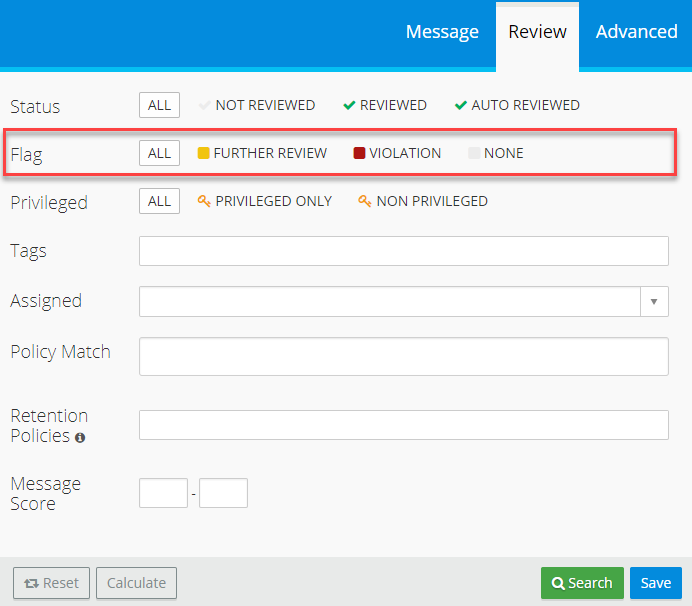This screenshot has height=606, width=692.
Task: Expand the Assigned dropdown arrow
Action: coord(654,301)
